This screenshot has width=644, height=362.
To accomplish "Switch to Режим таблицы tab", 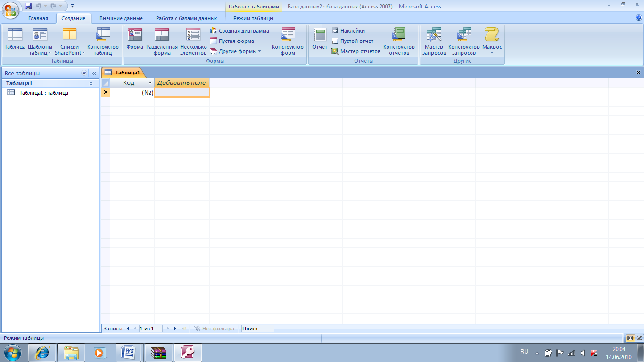I will [253, 18].
